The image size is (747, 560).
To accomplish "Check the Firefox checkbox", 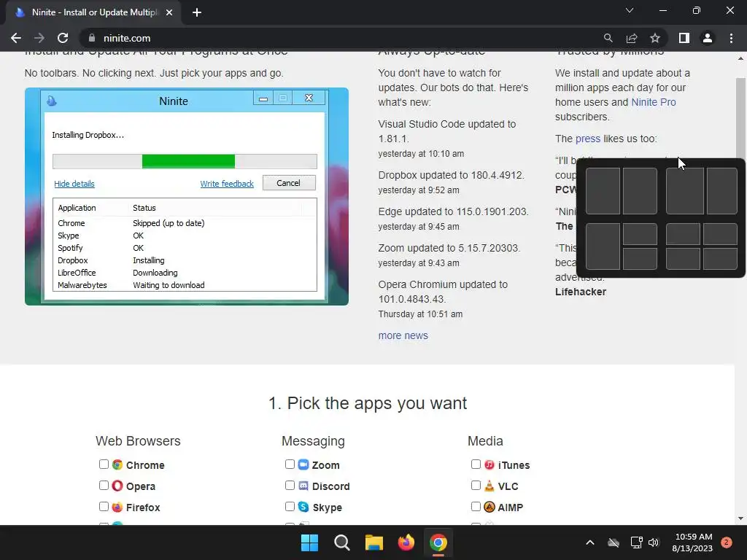I will 104,507.
